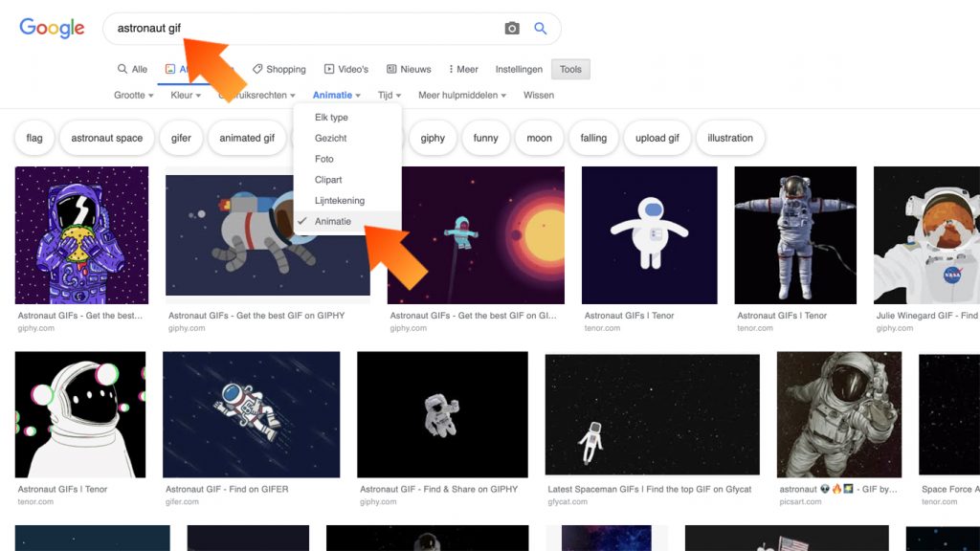
Task: Collapse the Animatie type dropdown
Action: (336, 95)
